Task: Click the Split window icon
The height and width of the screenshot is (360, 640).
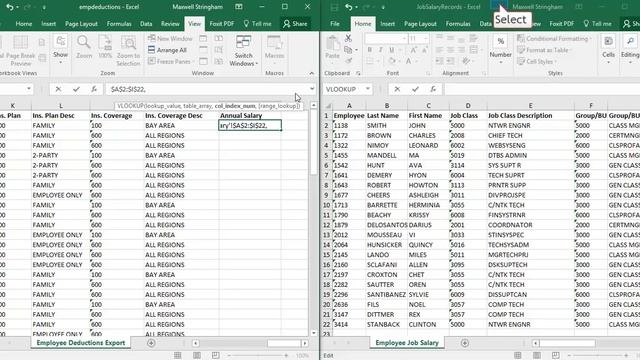Action: [203, 38]
